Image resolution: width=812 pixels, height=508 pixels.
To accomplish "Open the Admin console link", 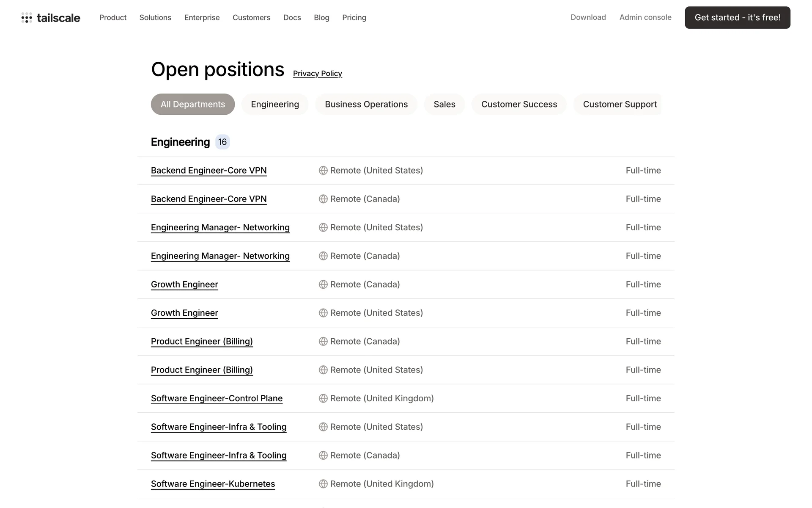I will click(645, 17).
